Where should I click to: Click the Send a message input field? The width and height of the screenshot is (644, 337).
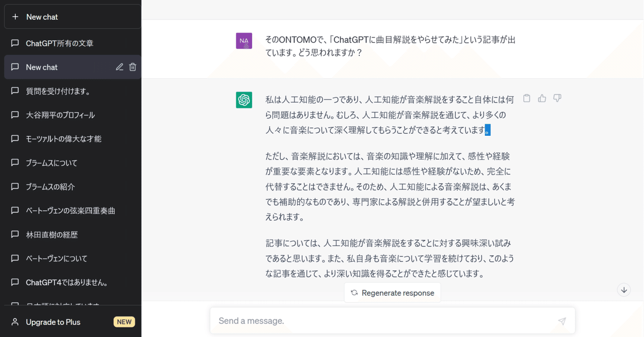(x=352, y=320)
